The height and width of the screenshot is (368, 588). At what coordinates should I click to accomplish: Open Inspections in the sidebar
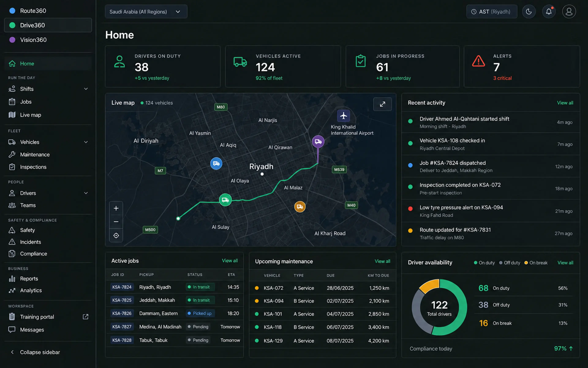[x=48, y=167]
